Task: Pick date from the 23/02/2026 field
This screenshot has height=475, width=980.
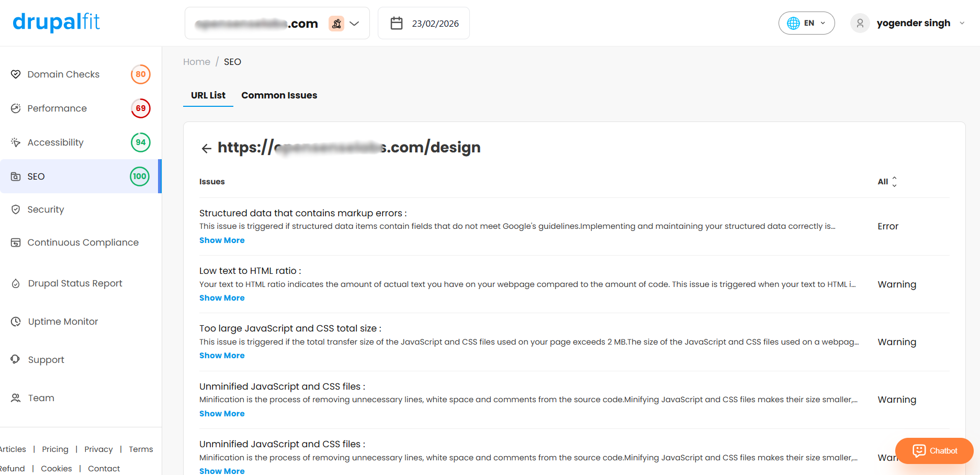Action: coord(424,23)
